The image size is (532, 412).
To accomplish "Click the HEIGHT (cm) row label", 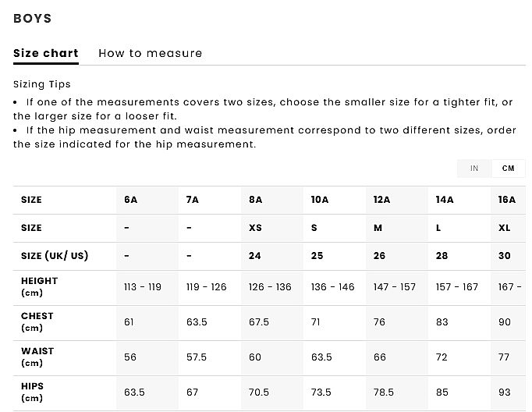I will pos(39,286).
